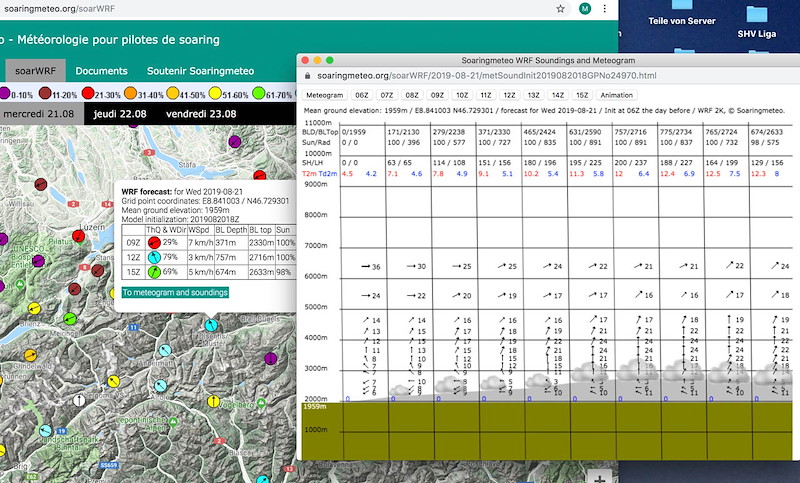The height and width of the screenshot is (483, 800).
Task: Click the 757/2716 BLD/BLTop value
Action: pos(631,132)
